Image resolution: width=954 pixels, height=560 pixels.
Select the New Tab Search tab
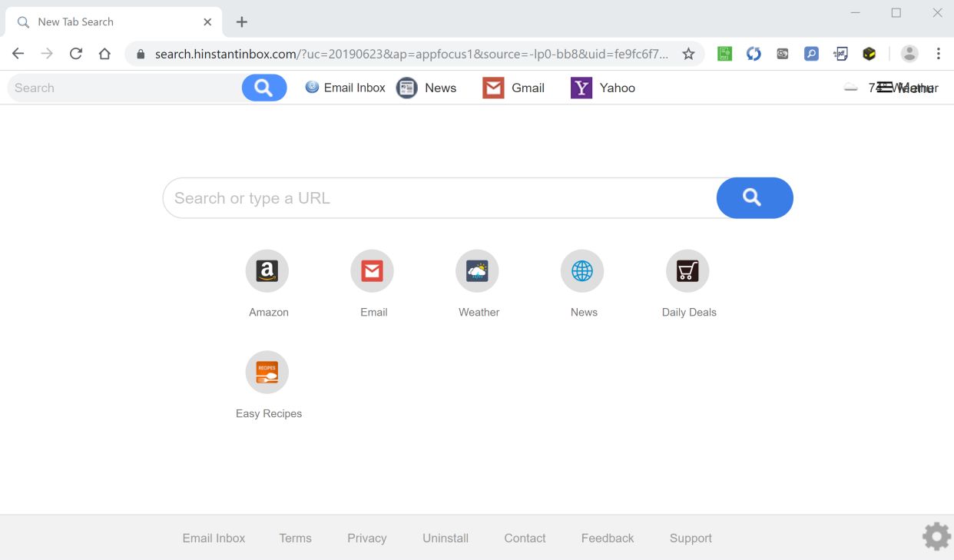[x=114, y=22]
